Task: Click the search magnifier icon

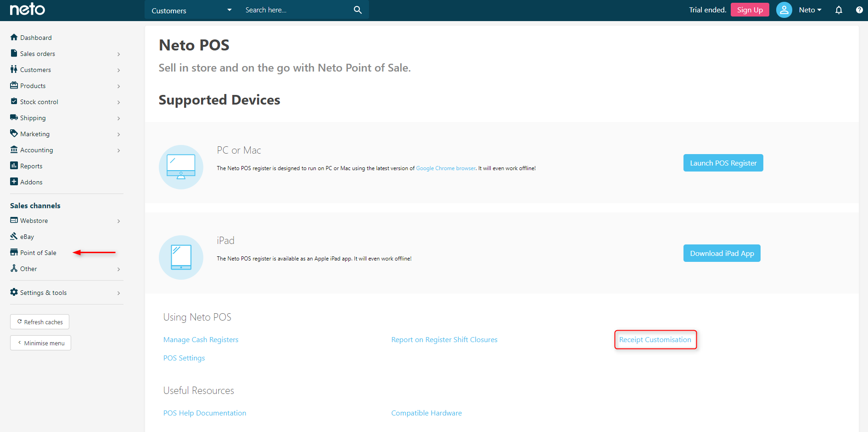Action: tap(358, 10)
